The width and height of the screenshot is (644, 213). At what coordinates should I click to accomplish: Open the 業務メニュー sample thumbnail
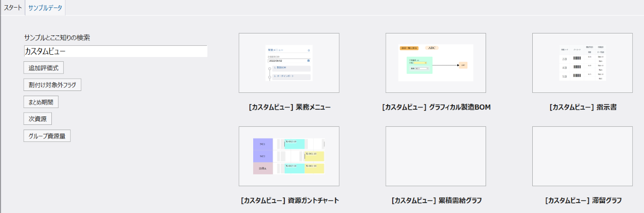tap(289, 63)
